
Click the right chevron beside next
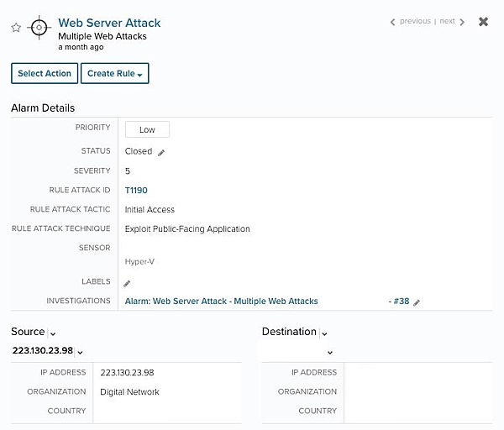pyautogui.click(x=462, y=22)
